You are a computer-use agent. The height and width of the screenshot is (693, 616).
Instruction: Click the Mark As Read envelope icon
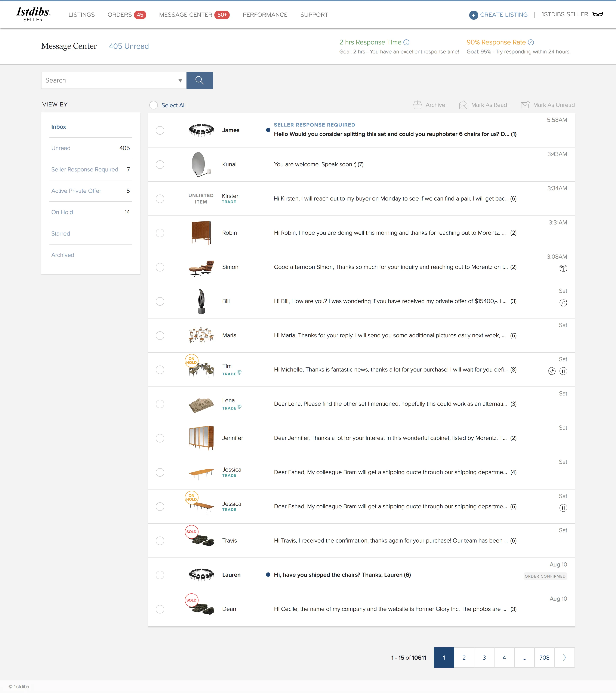point(463,105)
